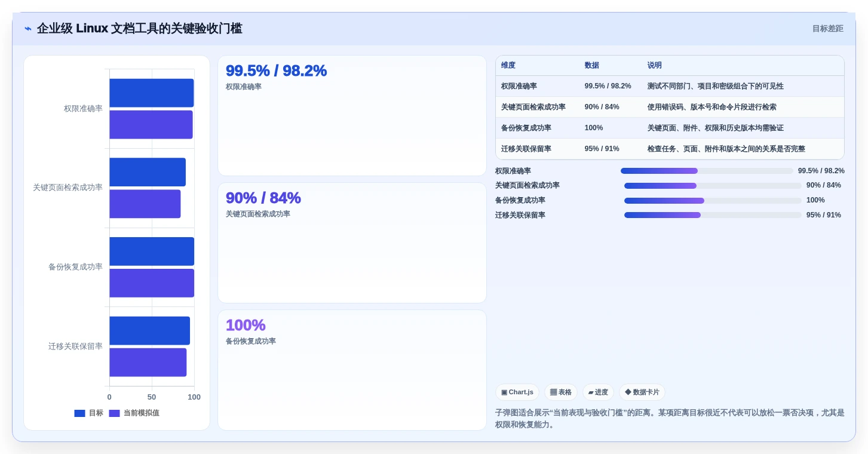Toggle the 目标 legend item in the chart

pyautogui.click(x=88, y=413)
